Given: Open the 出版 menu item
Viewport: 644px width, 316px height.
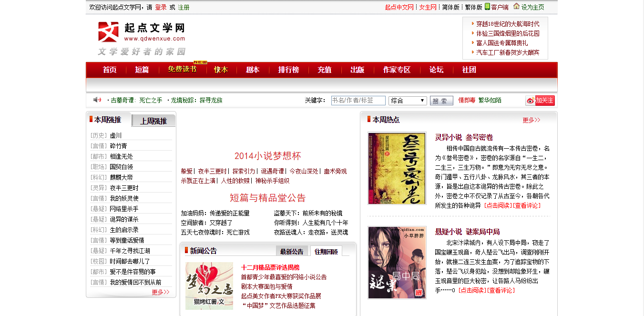Looking at the screenshot, I should tap(358, 70).
